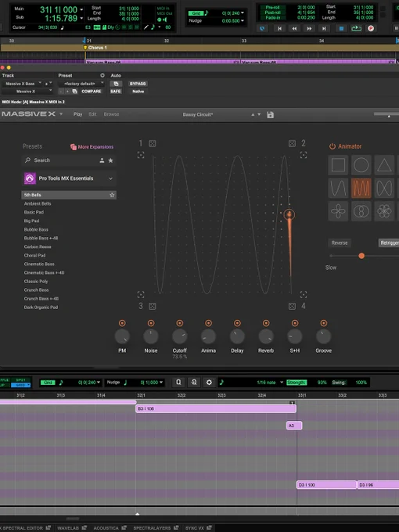Open the Massive X insert selector dropdown
Image resolution: width=399 pixels, height=532 pixels.
(x=27, y=92)
